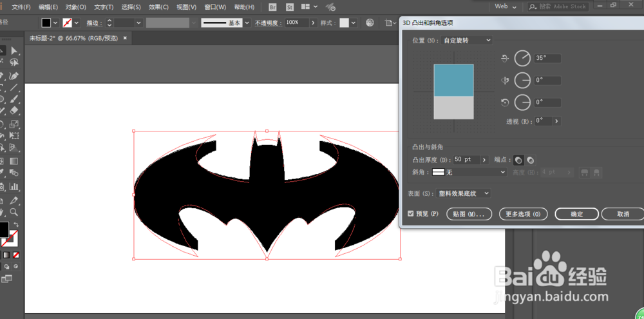Set paint mode to Gradient in toolbox
The width and height of the screenshot is (644, 319).
pos(7,255)
